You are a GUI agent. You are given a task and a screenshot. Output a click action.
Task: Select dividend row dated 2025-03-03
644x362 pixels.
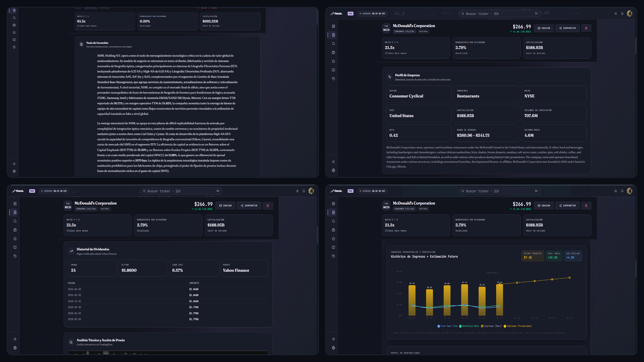click(x=168, y=319)
